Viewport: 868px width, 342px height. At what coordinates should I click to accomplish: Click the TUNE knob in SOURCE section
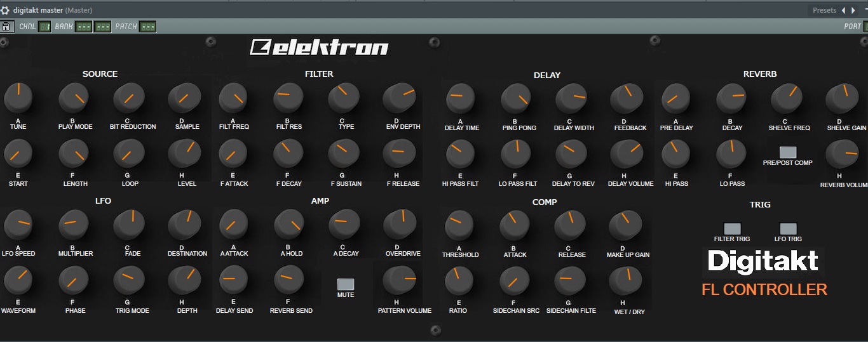(x=18, y=98)
